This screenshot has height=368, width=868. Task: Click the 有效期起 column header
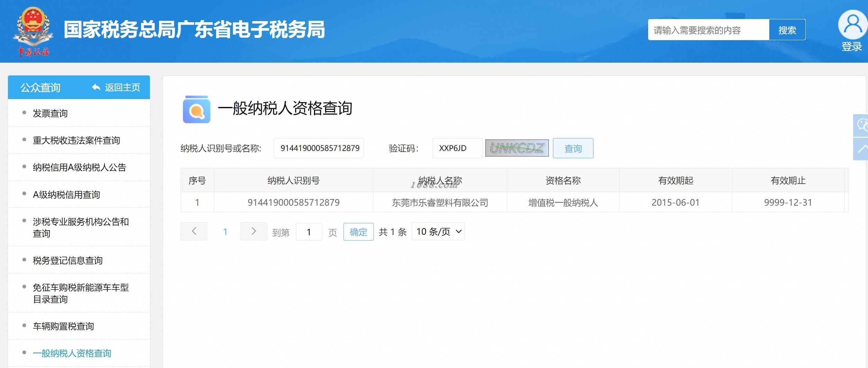[675, 180]
